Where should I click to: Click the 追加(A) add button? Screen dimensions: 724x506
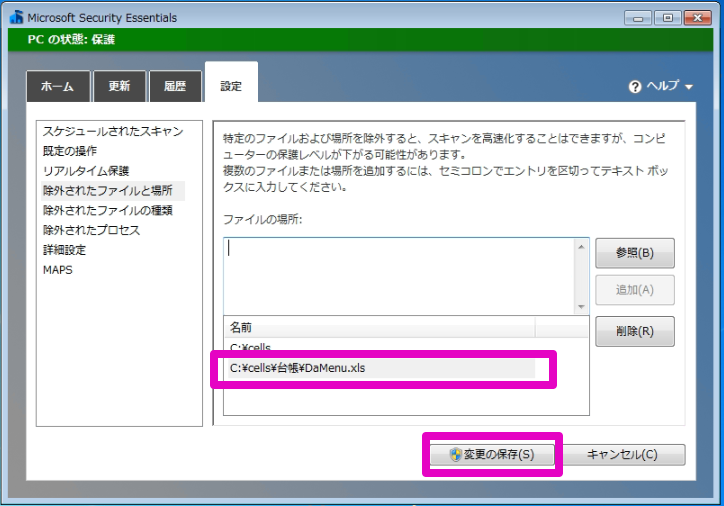(x=635, y=290)
